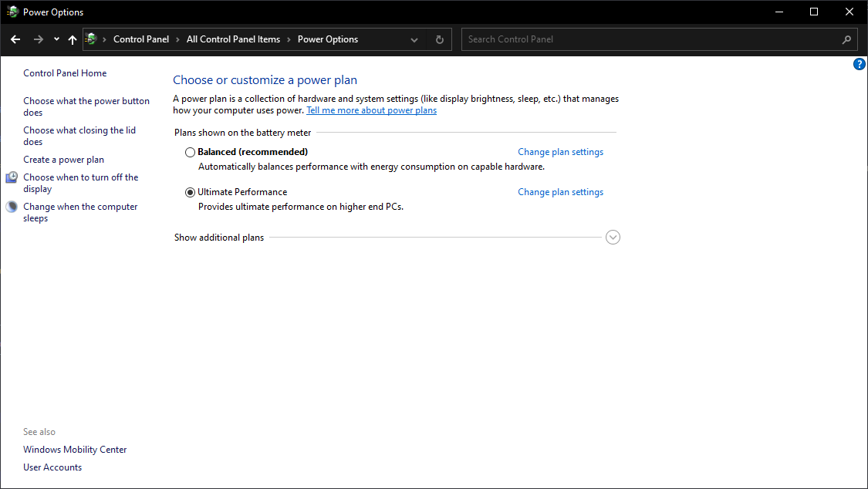Open the Recent locations dropdown arrow
The width and height of the screenshot is (868, 489).
tap(56, 39)
